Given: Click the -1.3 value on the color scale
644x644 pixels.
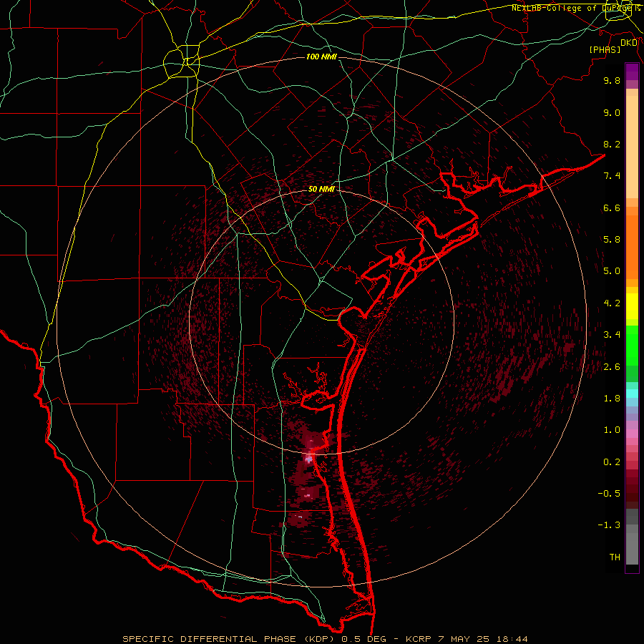Looking at the screenshot, I should click(x=609, y=525).
